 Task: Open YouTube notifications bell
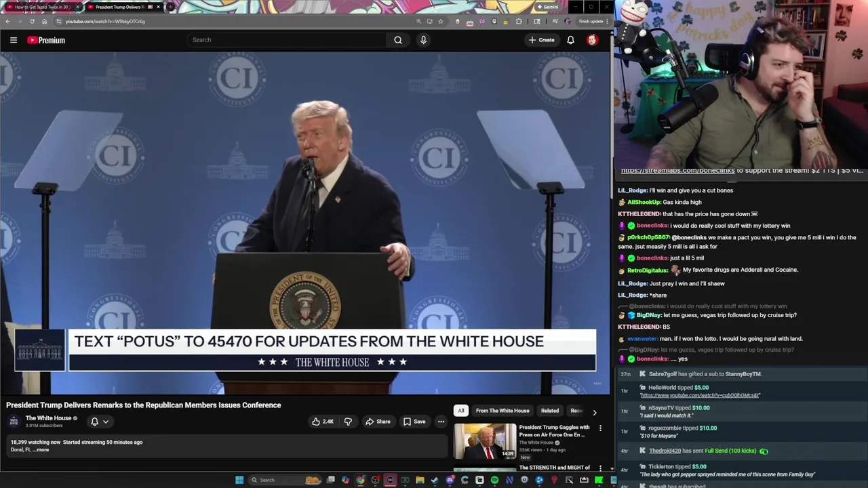click(570, 40)
